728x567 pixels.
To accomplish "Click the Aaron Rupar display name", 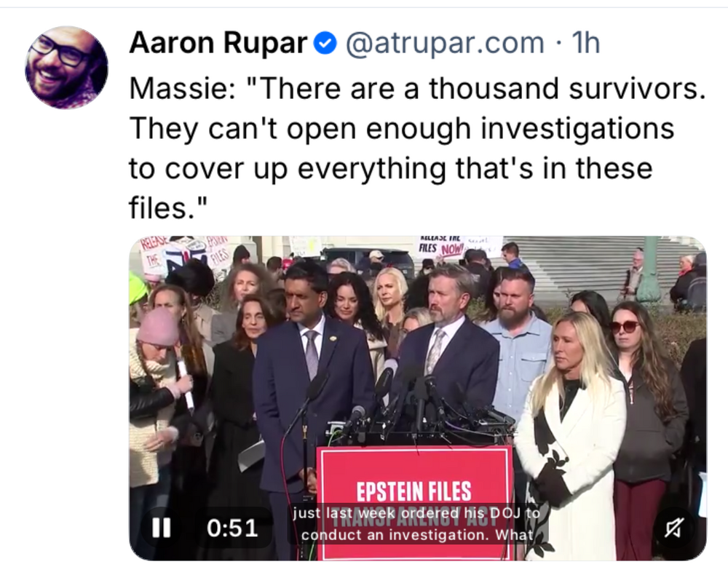I will pos(218,43).
